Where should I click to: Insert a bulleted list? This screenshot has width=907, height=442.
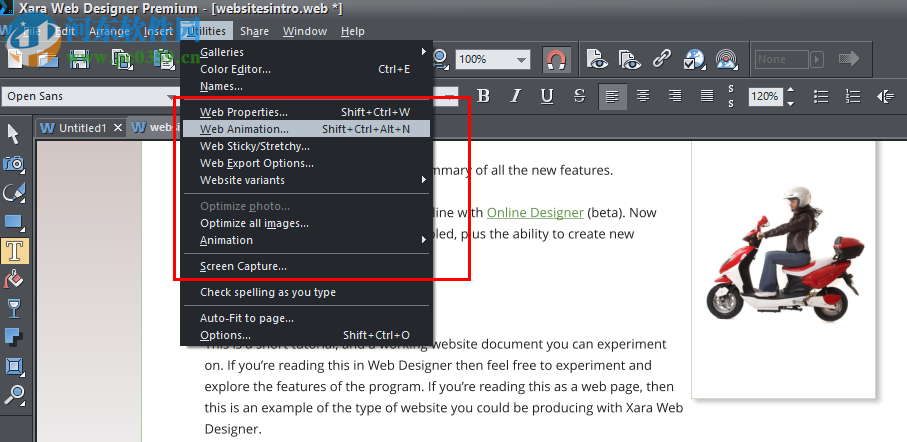tap(821, 96)
